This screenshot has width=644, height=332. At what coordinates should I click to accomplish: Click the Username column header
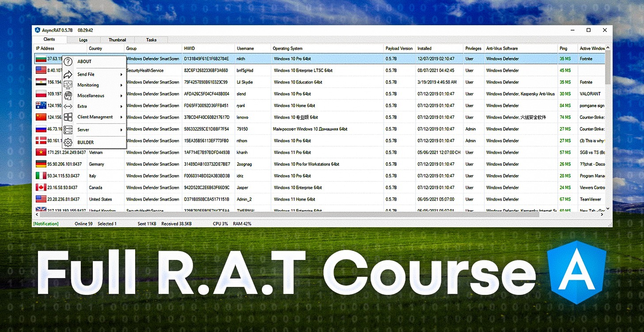point(253,48)
